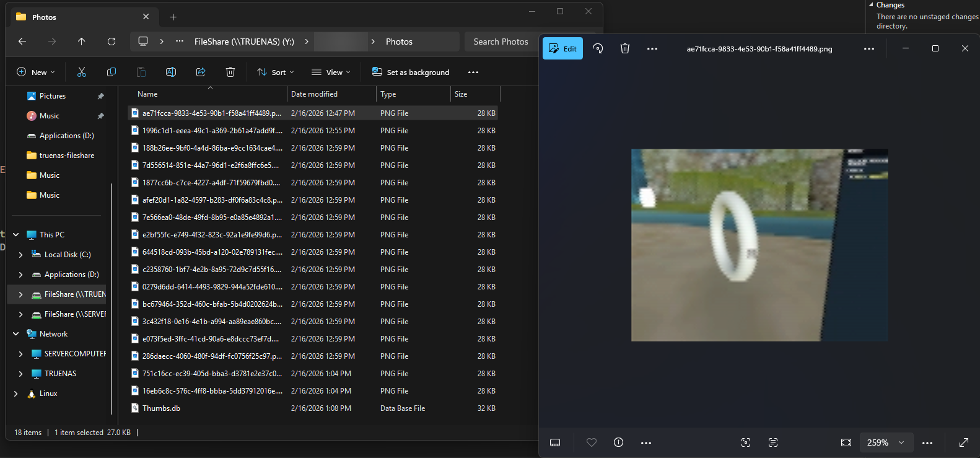The image size is (980, 458).
Task: Delete the photo using viewer trash icon
Action: point(625,48)
